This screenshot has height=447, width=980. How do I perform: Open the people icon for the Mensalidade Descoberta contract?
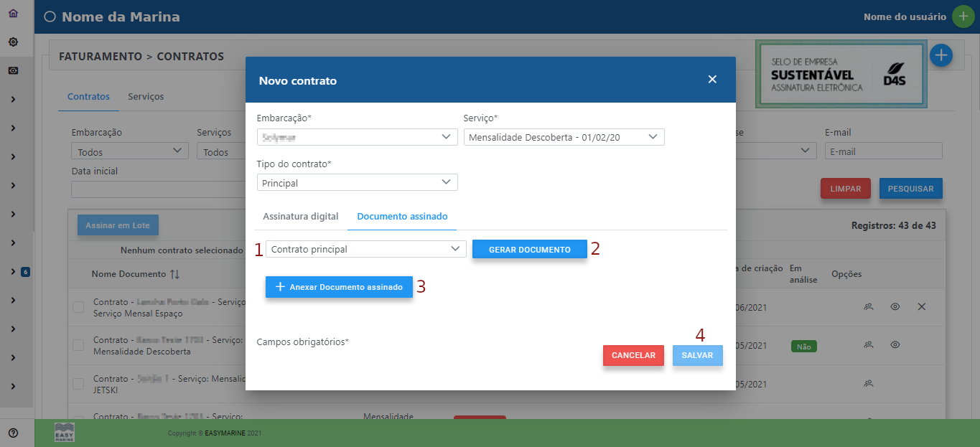(x=868, y=345)
